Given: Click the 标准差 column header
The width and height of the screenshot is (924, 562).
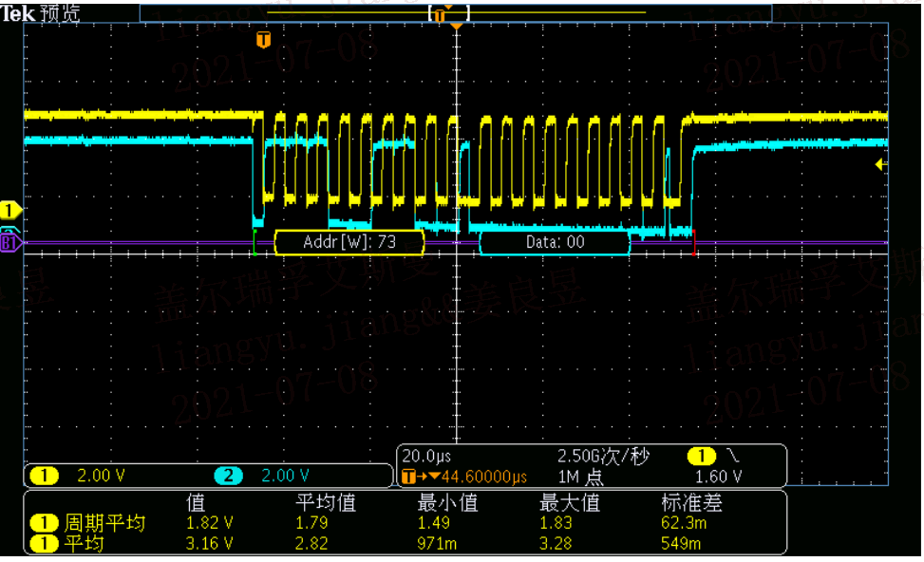Looking at the screenshot, I should (x=691, y=502).
